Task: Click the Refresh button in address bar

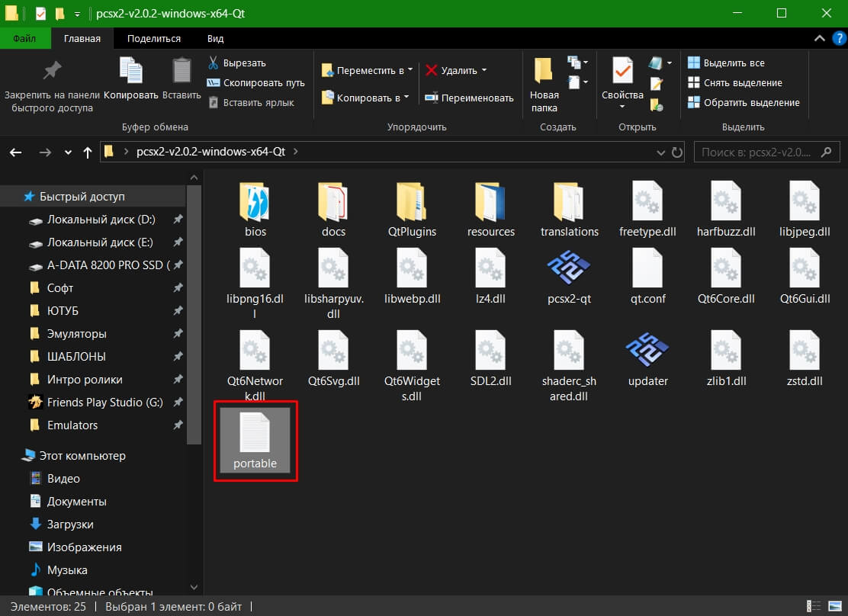Action: (677, 152)
